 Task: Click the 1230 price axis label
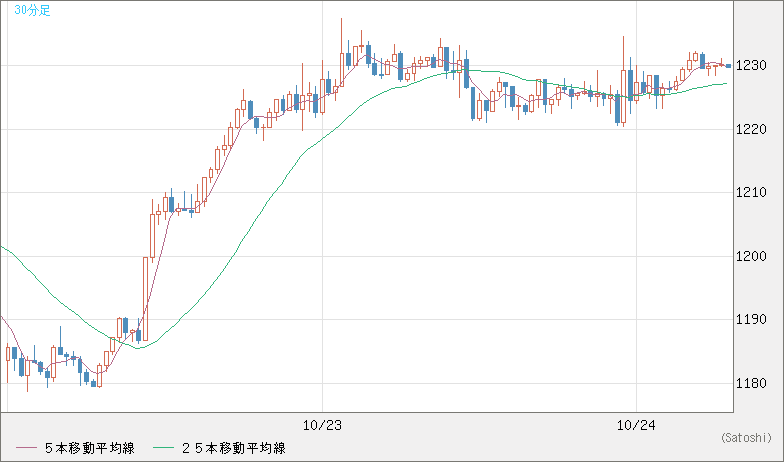(x=752, y=66)
